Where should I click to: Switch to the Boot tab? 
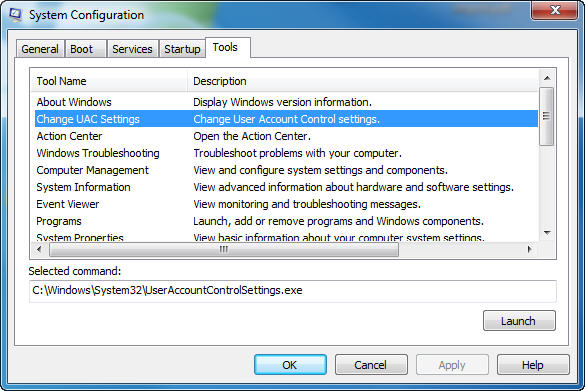[x=85, y=49]
